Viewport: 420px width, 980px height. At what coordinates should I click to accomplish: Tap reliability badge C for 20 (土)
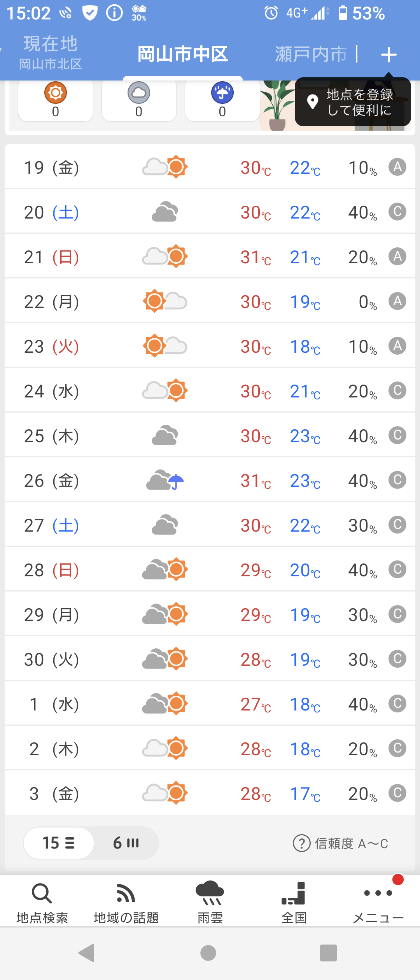[397, 212]
